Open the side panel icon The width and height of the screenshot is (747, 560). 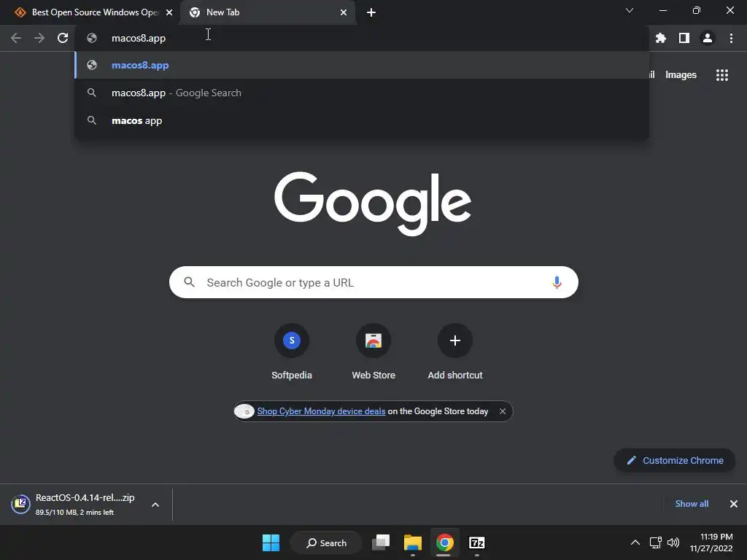click(x=684, y=38)
